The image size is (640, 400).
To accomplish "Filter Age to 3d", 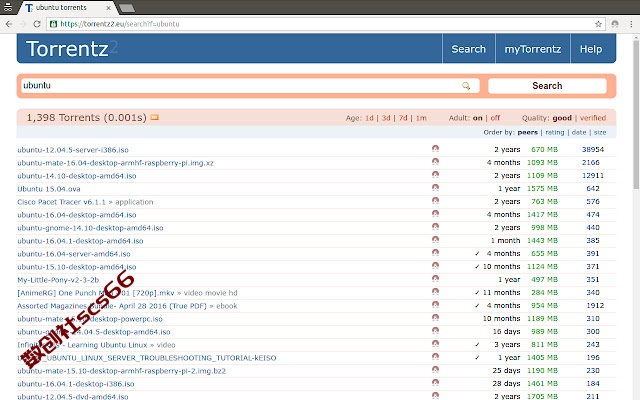I will point(386,118).
